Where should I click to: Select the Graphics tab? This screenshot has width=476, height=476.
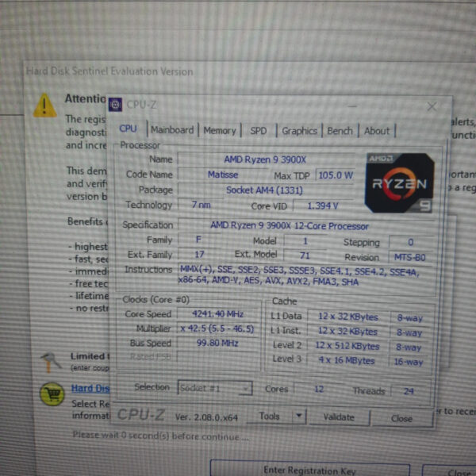pos(299,131)
